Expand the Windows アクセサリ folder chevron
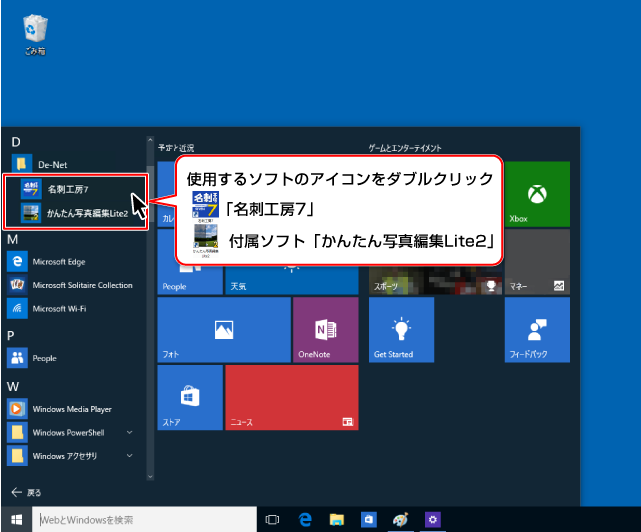Image resolution: width=641 pixels, height=532 pixels. 130,456
